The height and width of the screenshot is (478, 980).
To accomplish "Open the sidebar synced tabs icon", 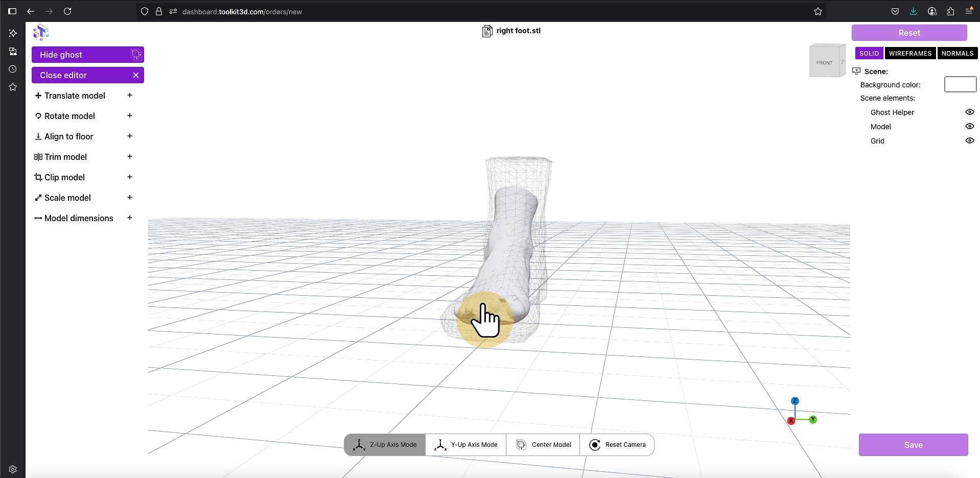I will pos(13,51).
